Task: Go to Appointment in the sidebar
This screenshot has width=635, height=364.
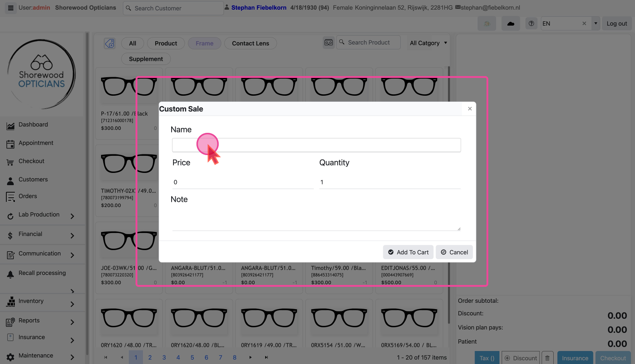Action: click(x=36, y=143)
